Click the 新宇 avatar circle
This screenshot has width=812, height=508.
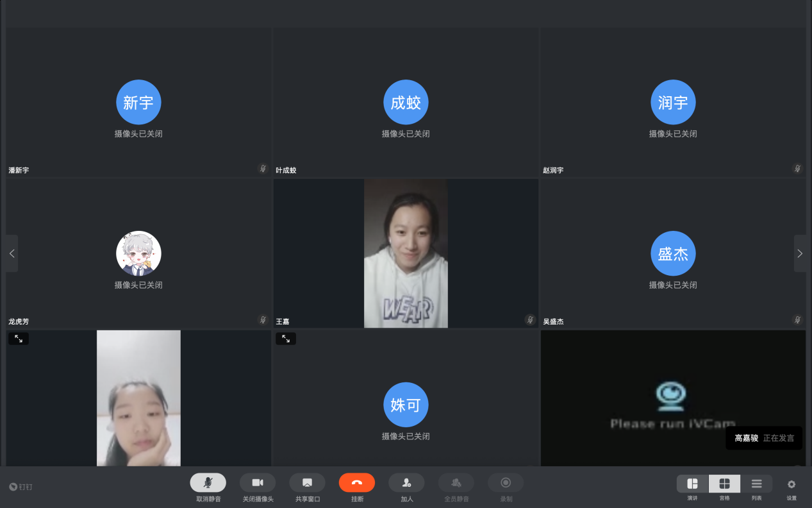[x=138, y=102]
